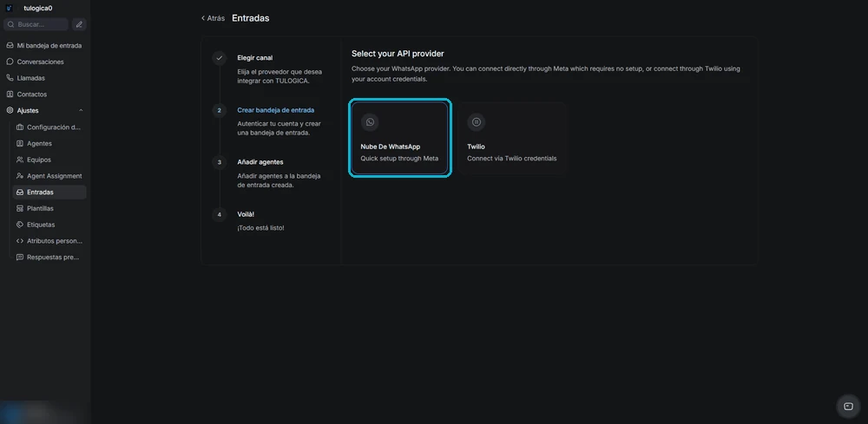The image size is (868, 424).
Task: Open Agentes settings item
Action: pos(49,143)
